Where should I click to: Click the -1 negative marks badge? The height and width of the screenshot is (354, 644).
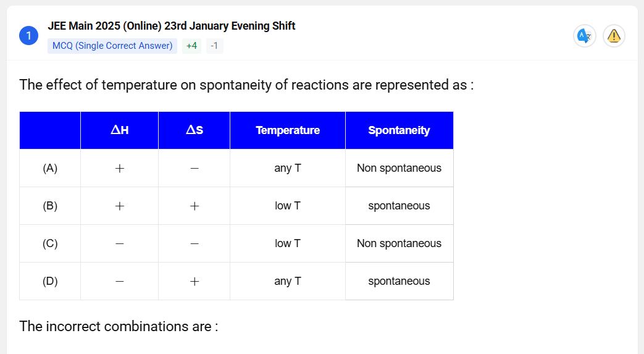point(214,46)
